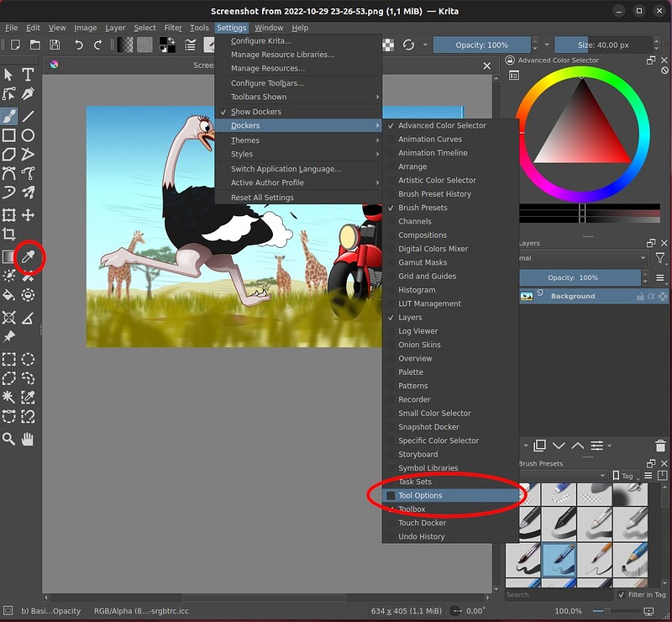
Task: Select the Fill bucket tool
Action: pyautogui.click(x=9, y=295)
